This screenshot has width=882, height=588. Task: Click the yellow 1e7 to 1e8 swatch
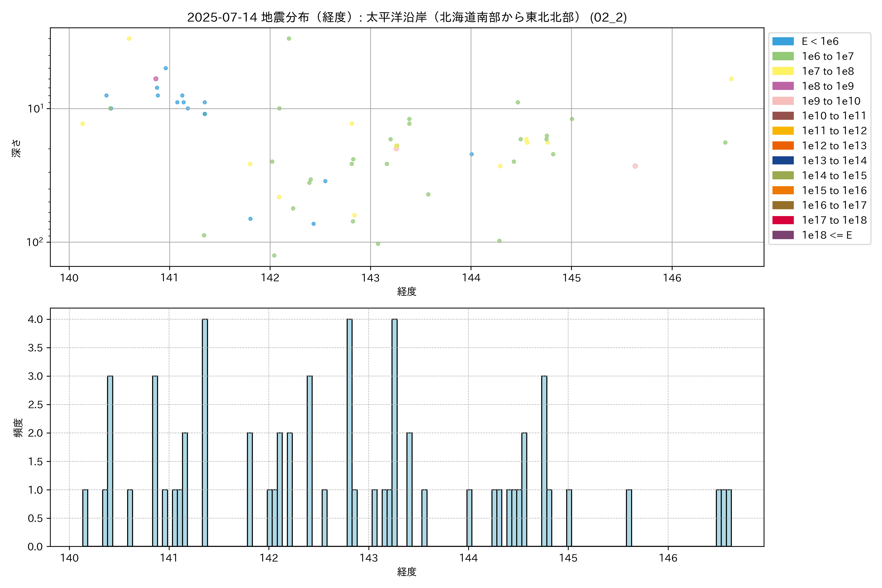click(x=783, y=71)
